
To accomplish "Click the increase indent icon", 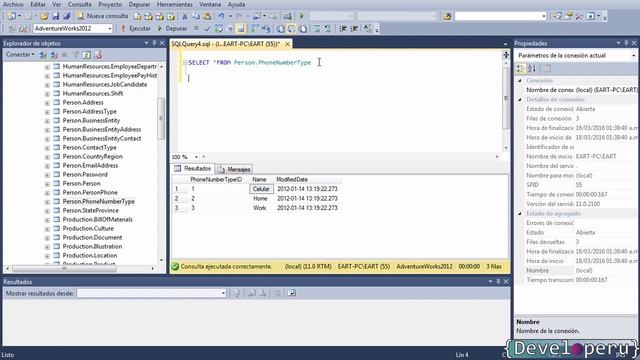I will click(x=354, y=29).
